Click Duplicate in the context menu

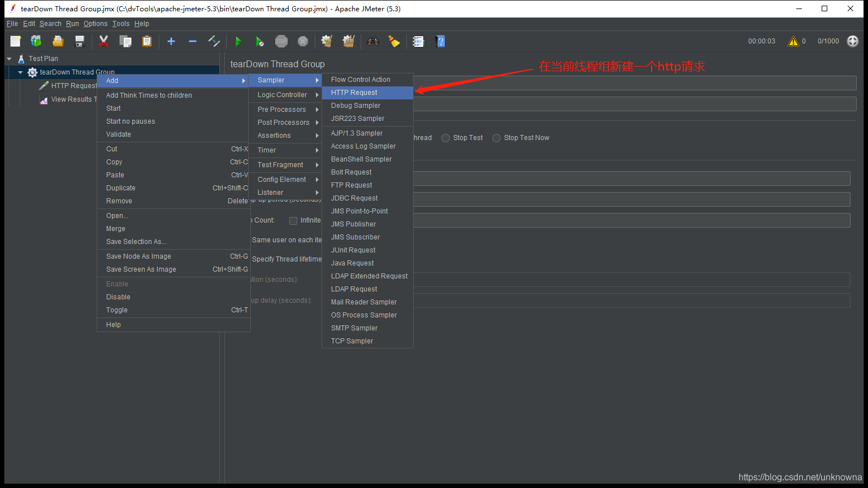tap(173, 188)
